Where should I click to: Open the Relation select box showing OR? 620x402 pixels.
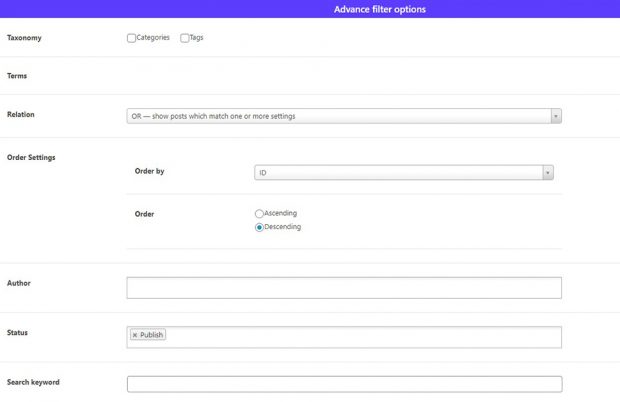(x=340, y=116)
